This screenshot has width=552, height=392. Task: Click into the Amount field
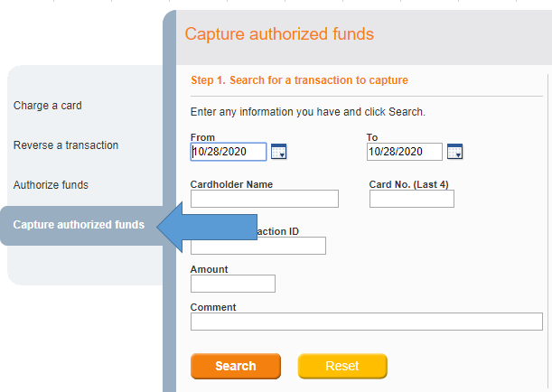point(232,284)
